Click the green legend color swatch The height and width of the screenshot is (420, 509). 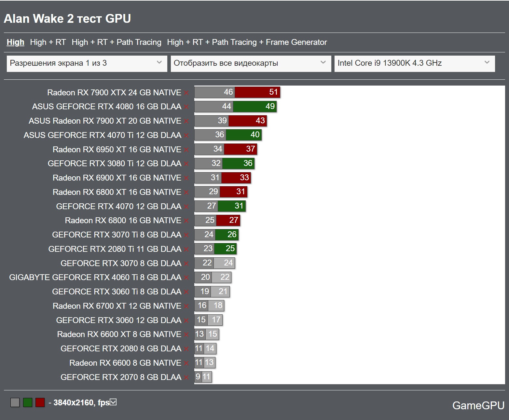point(28,402)
